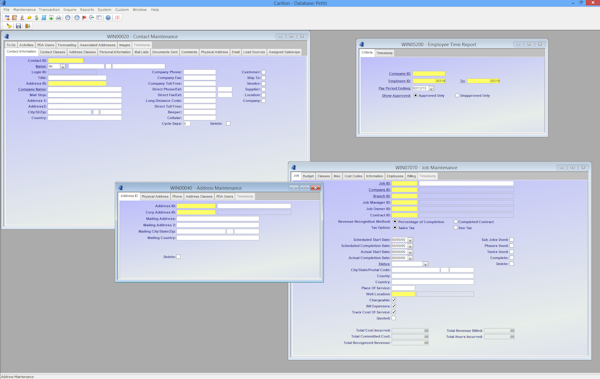
Task: Check the Supplier checkbox in Contact Maintenance
Action: [263, 89]
